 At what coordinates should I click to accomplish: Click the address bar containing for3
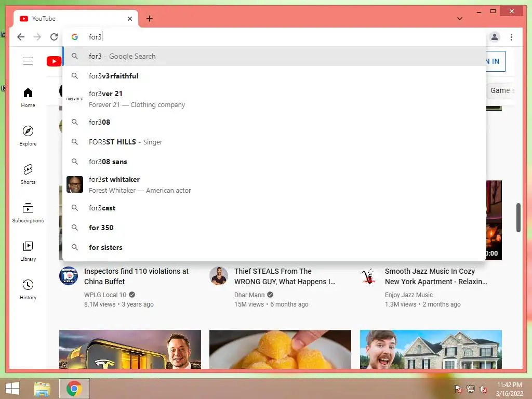point(275,37)
